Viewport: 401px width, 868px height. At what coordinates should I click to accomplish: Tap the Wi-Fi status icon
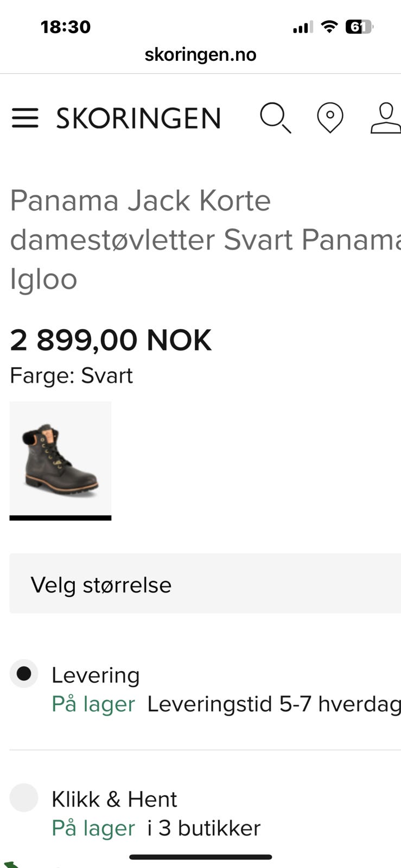329,27
